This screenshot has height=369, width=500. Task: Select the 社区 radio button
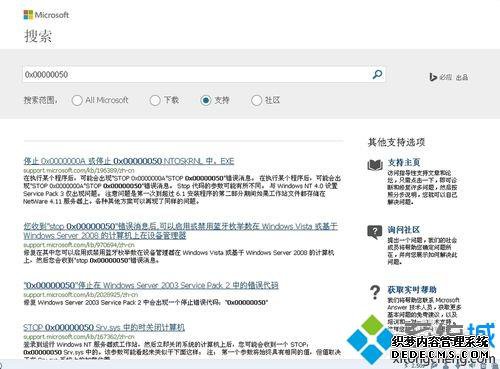click(256, 100)
